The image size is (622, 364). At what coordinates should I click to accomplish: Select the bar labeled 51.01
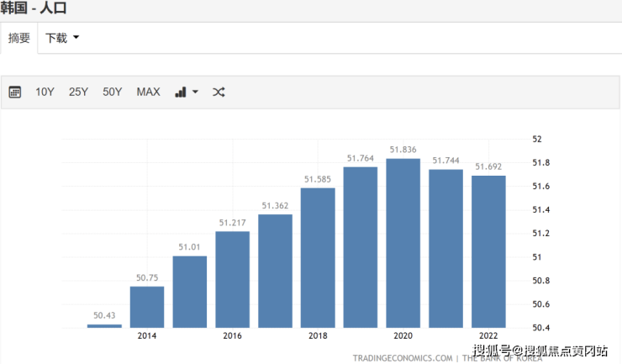tap(189, 291)
